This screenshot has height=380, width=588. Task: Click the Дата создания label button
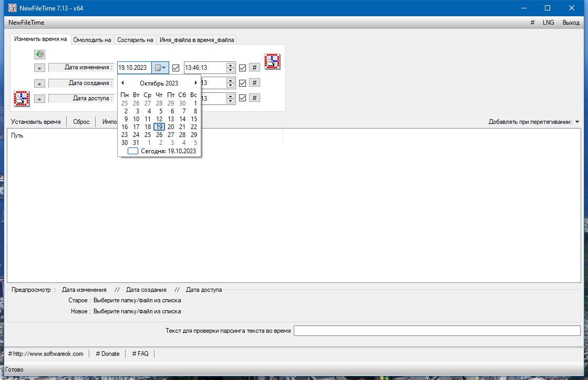81,83
